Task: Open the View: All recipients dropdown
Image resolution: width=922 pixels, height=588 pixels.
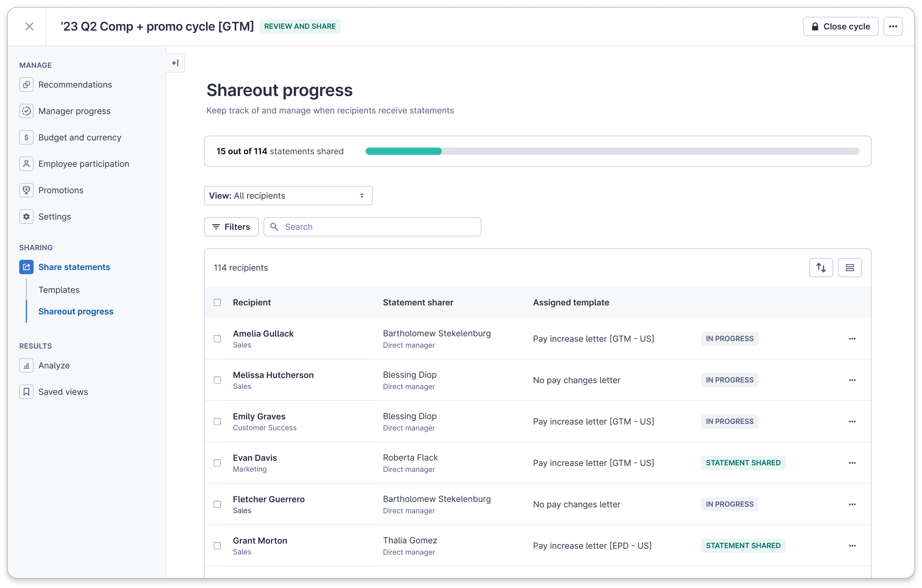Action: point(288,196)
